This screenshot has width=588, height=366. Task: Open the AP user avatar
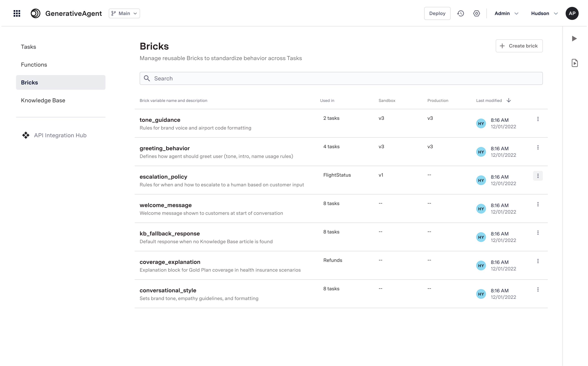click(x=572, y=13)
